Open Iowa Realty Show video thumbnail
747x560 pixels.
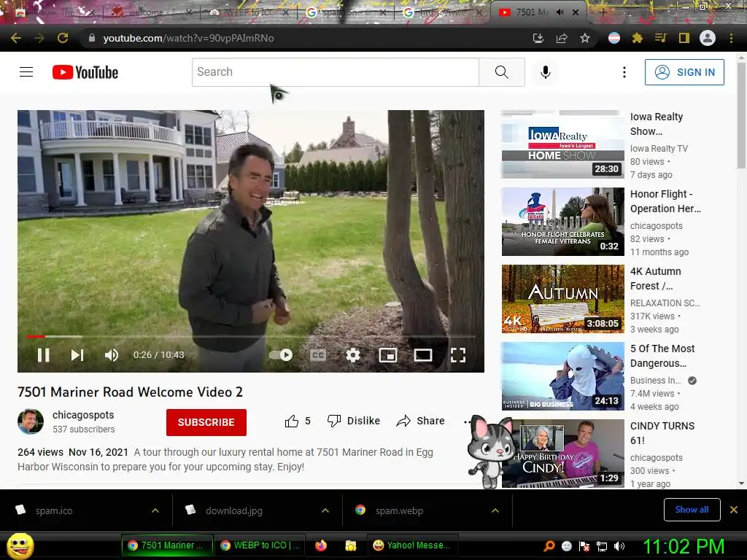pos(562,144)
